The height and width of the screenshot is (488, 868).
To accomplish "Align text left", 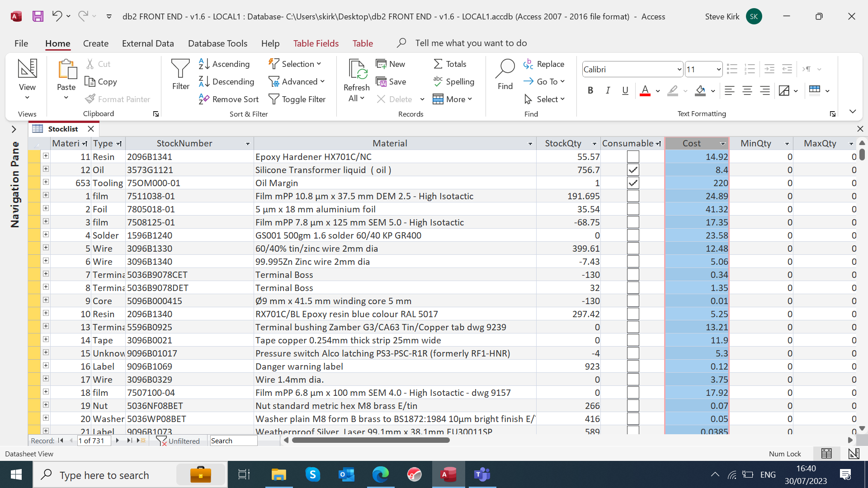I will pos(729,90).
